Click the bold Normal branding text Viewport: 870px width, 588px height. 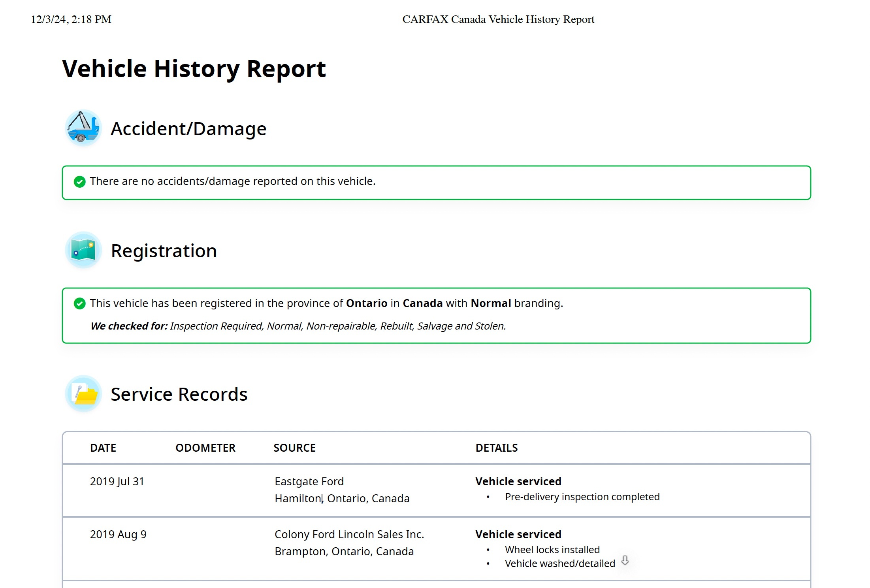tap(491, 303)
